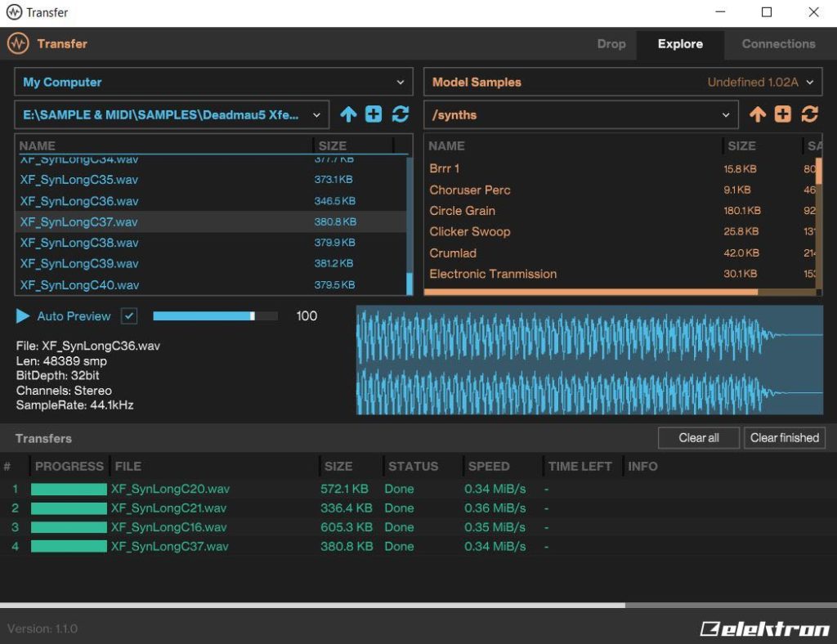Click the Version: 1.1.0 label

click(43, 628)
